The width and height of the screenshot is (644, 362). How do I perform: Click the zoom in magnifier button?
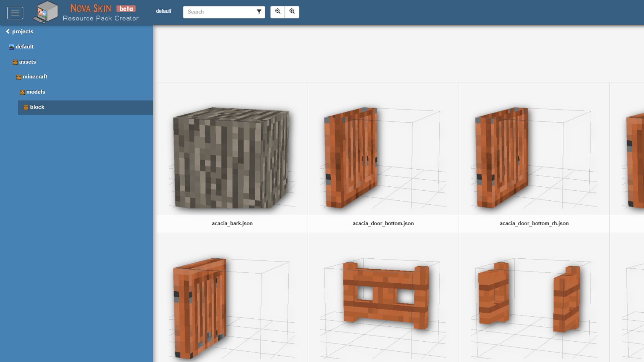pyautogui.click(x=292, y=12)
